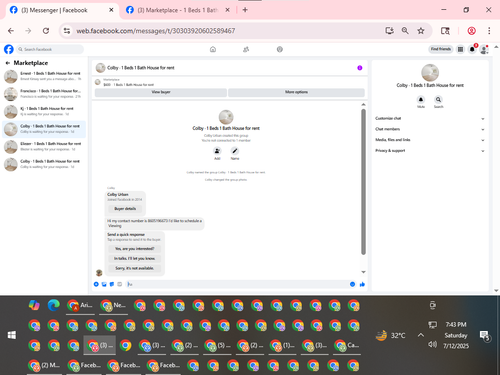Click the Add member icon in chat
500x375 pixels.
(217, 151)
